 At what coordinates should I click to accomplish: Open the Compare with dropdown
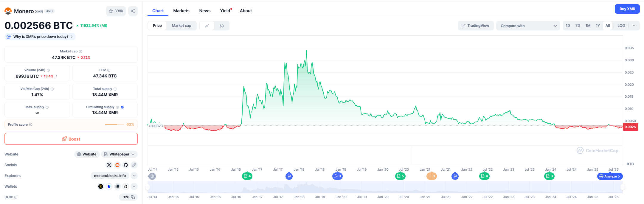click(x=528, y=26)
